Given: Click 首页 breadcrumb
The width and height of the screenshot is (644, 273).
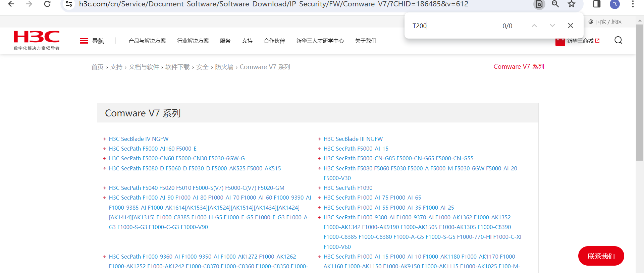Looking at the screenshot, I should point(98,67).
